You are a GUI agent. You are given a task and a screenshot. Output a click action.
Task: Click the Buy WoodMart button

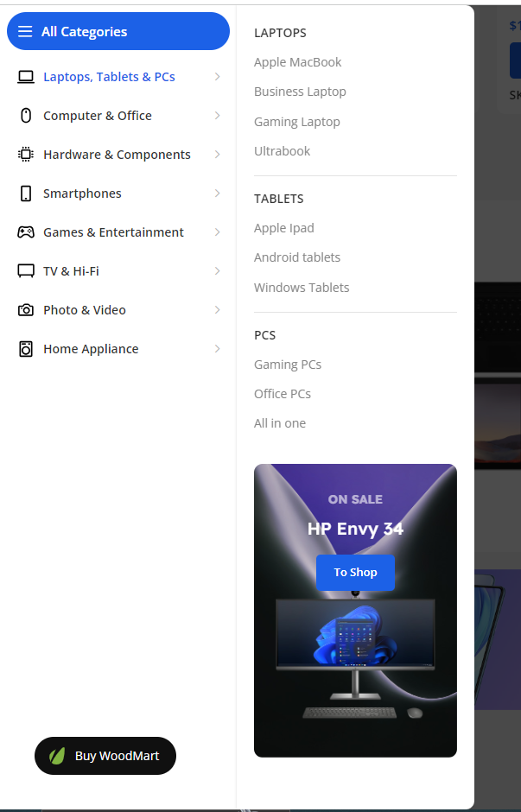(105, 756)
